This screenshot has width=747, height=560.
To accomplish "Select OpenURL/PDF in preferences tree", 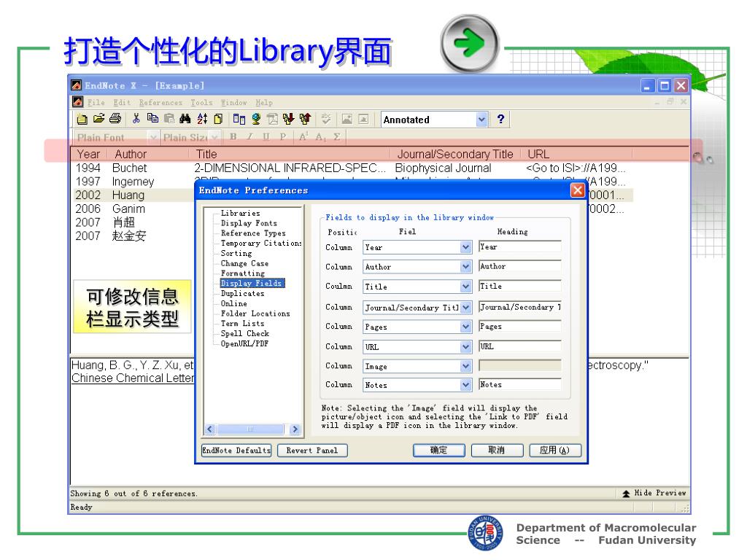I will (244, 344).
